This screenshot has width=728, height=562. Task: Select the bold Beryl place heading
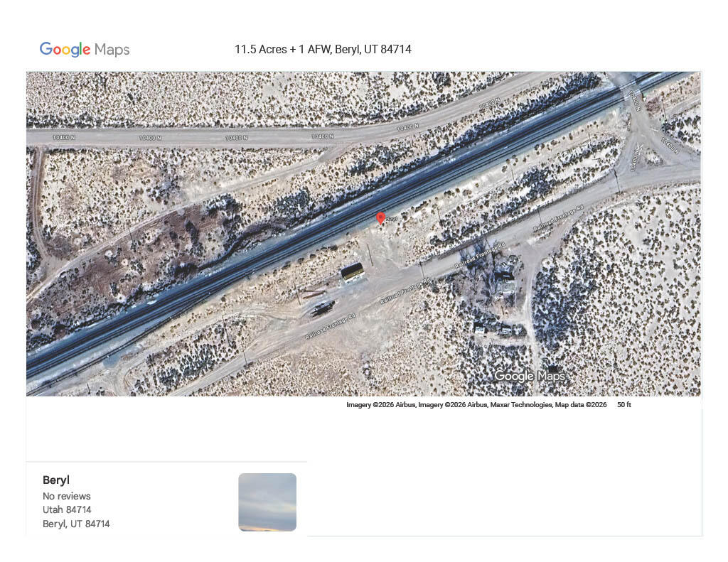coord(56,480)
